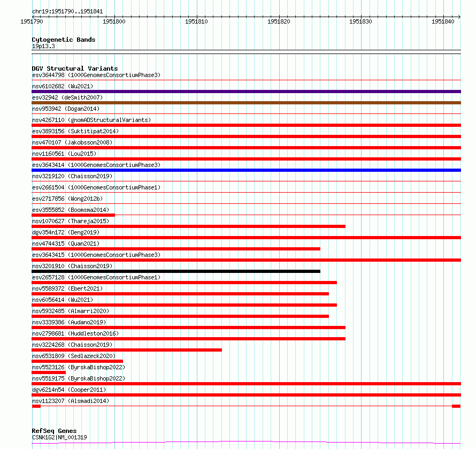Open nsv1123207 (Alsmadi2014) variant
Screen dimensions: 476x449
(71, 401)
